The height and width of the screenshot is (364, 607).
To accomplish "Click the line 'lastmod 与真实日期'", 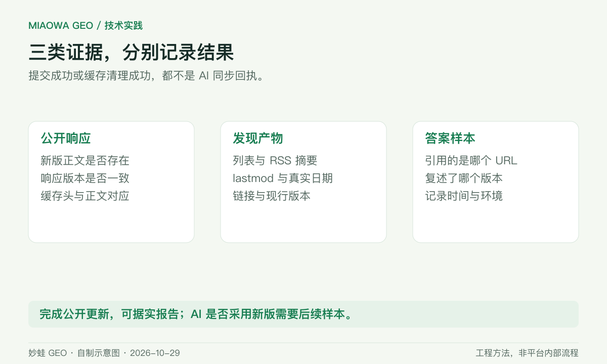I will click(x=283, y=178).
